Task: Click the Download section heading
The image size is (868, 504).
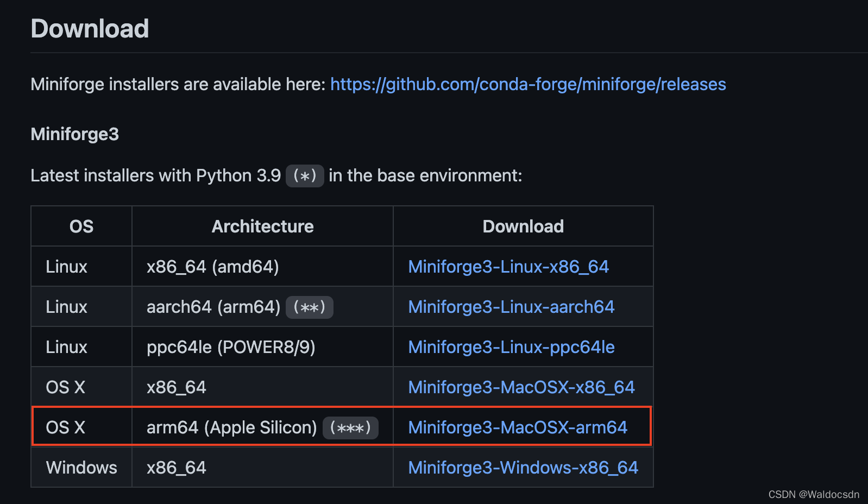Action: point(90,29)
